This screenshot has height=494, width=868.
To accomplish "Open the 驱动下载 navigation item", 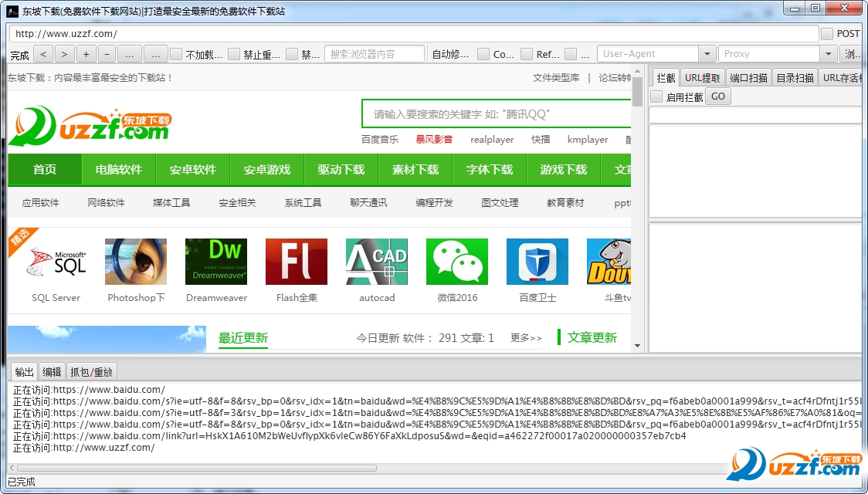I will [341, 170].
